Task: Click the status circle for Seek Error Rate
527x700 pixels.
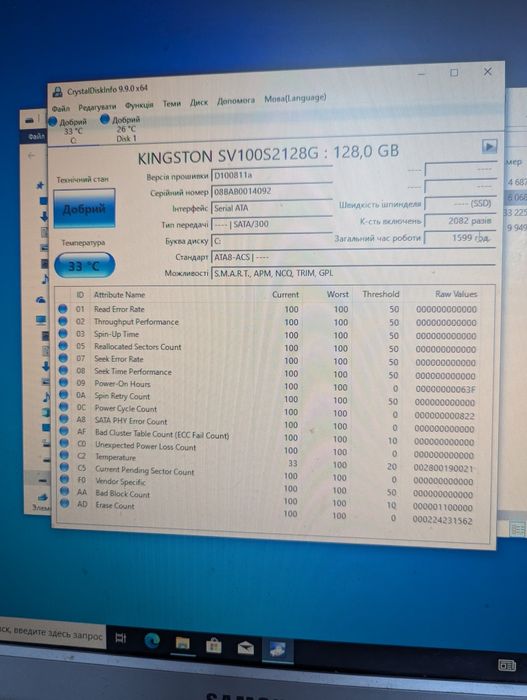Action: click(63, 358)
